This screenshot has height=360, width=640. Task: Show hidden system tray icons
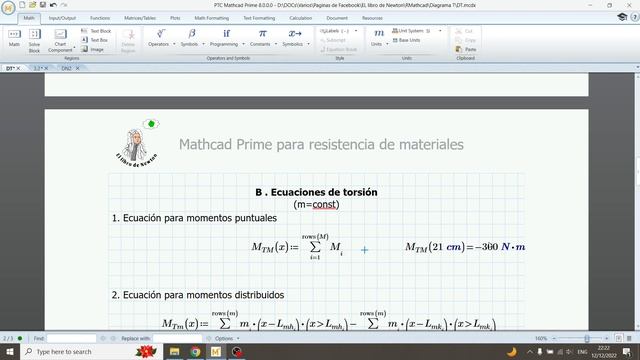[x=530, y=351]
